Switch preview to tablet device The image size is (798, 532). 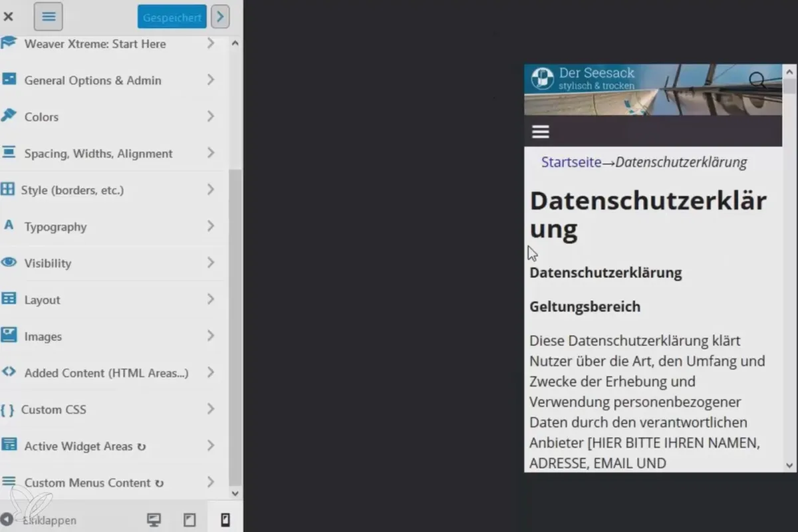click(x=190, y=520)
